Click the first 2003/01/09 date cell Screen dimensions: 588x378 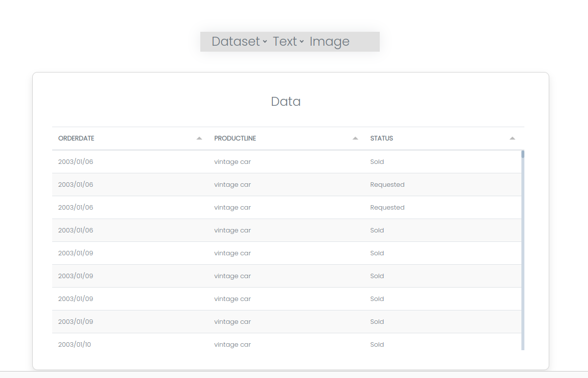[76, 253]
